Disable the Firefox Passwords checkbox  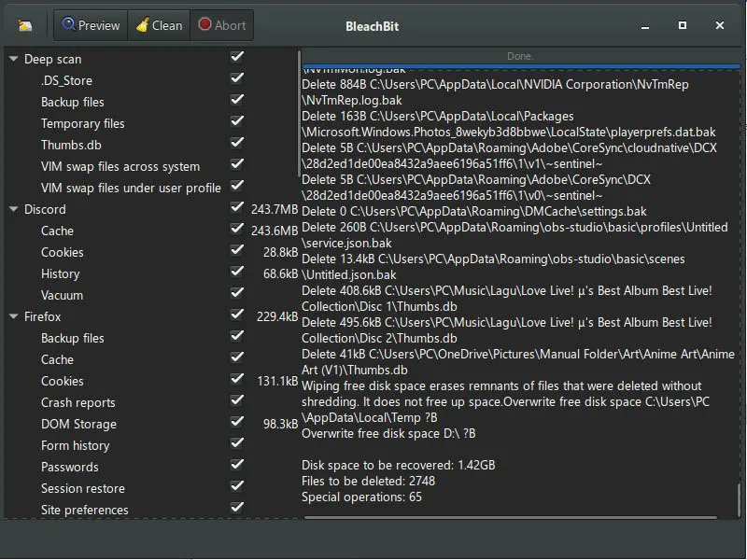point(237,465)
